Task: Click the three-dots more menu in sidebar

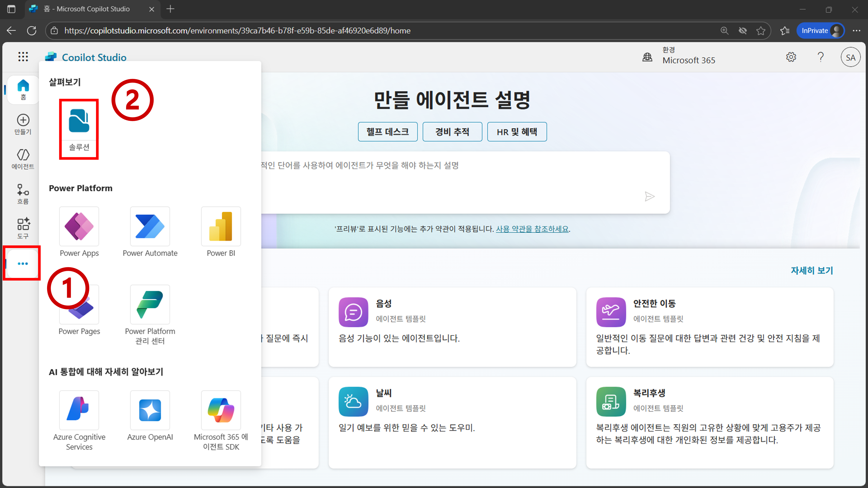Action: 23,263
